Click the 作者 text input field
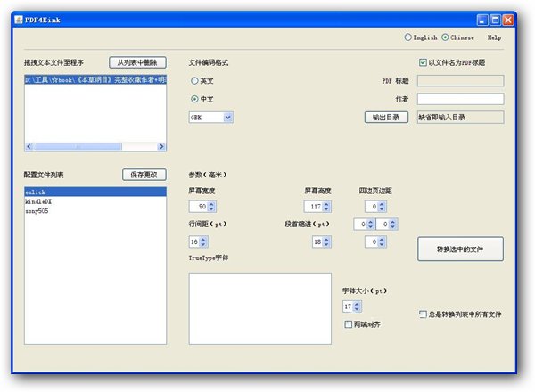 point(460,99)
